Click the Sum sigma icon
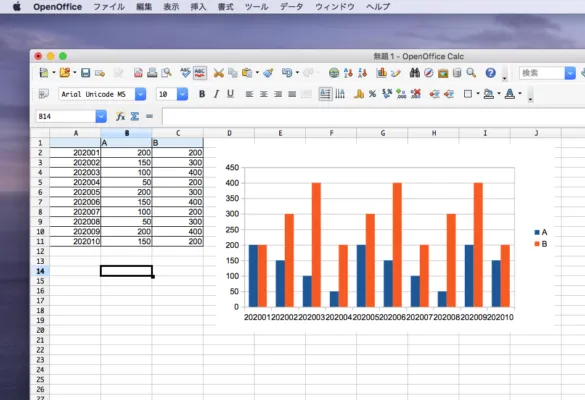This screenshot has width=585, height=400. tap(135, 116)
